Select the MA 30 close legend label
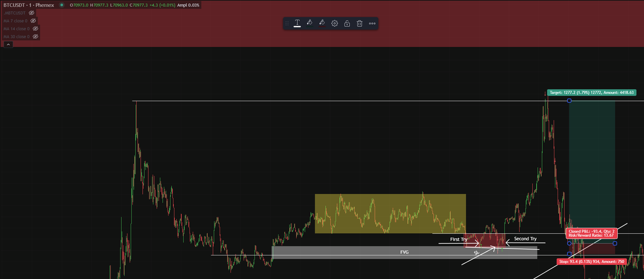644x279 pixels. click(16, 36)
